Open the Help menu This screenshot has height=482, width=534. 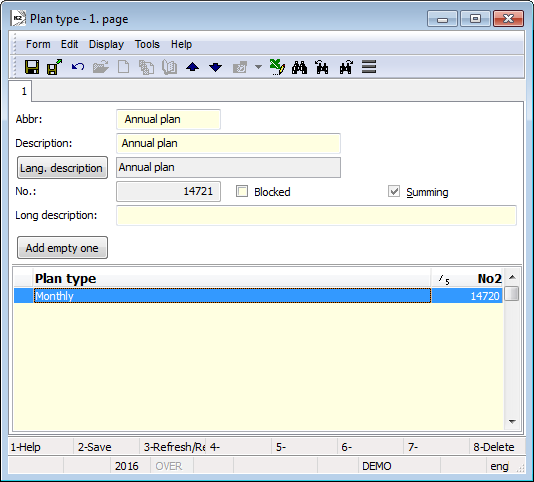click(182, 44)
